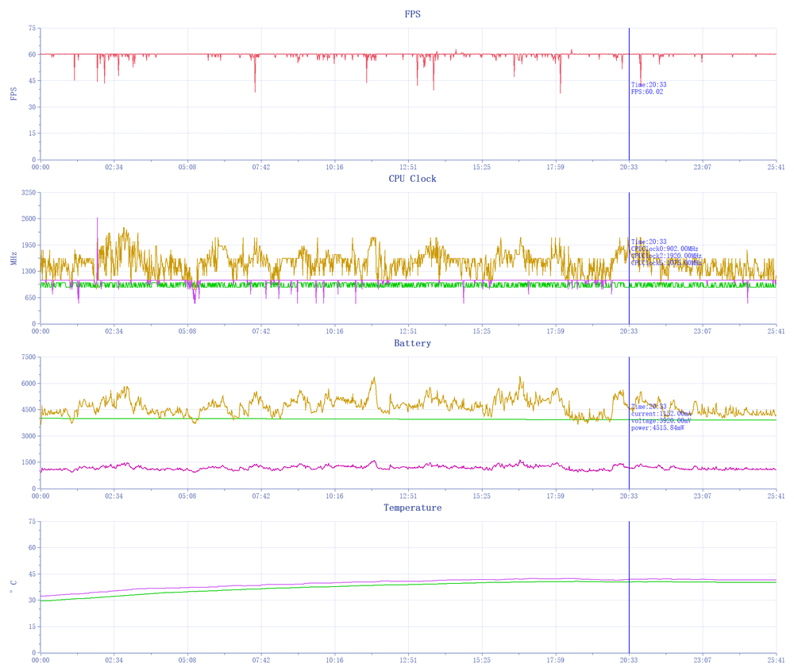Click the 3250 value on the CPU Clock y-axis

pos(28,193)
